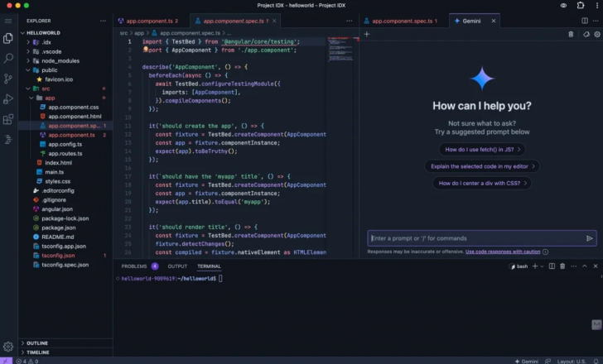Click the tag icon in Gemini toolbar
This screenshot has width=603, height=364.
pyautogui.click(x=586, y=34)
